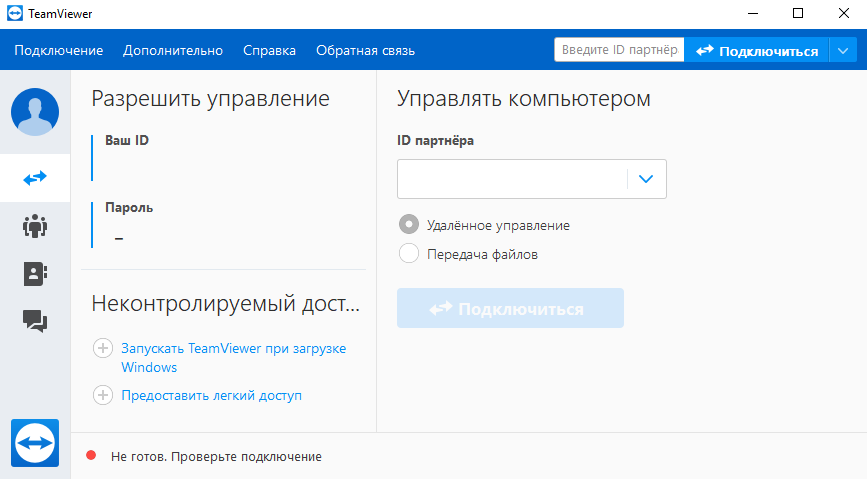Image resolution: width=867 pixels, height=479 pixels.
Task: Close the TeamViewer window
Action: [844, 13]
